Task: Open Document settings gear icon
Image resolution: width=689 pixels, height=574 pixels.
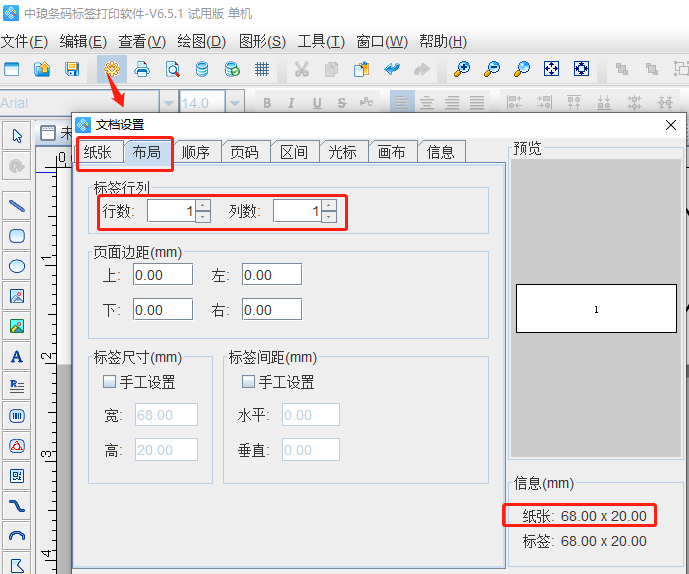Action: 112,69
